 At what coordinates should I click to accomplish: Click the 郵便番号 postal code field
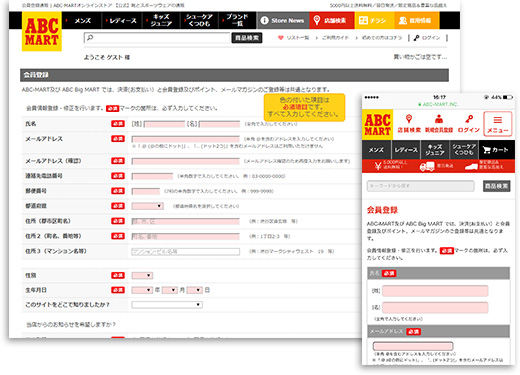point(146,191)
